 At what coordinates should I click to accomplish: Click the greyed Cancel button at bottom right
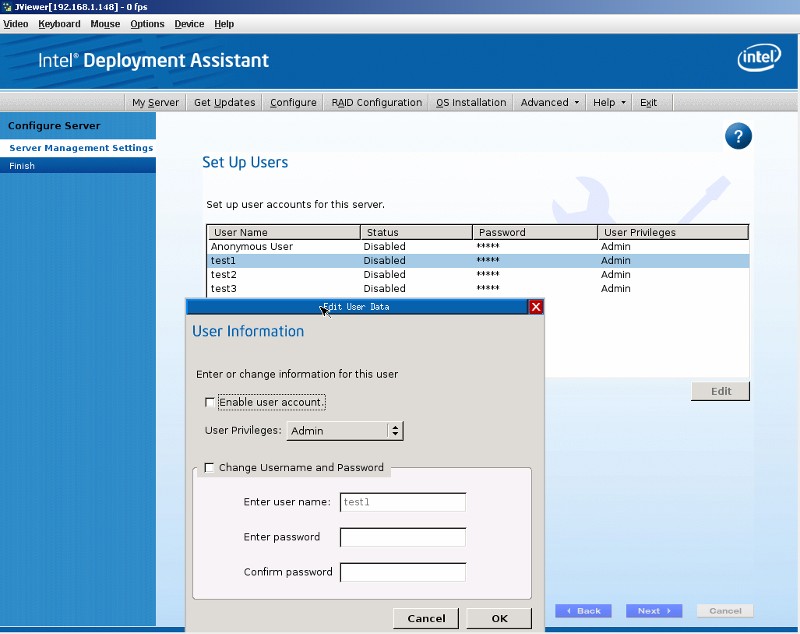click(x=725, y=611)
